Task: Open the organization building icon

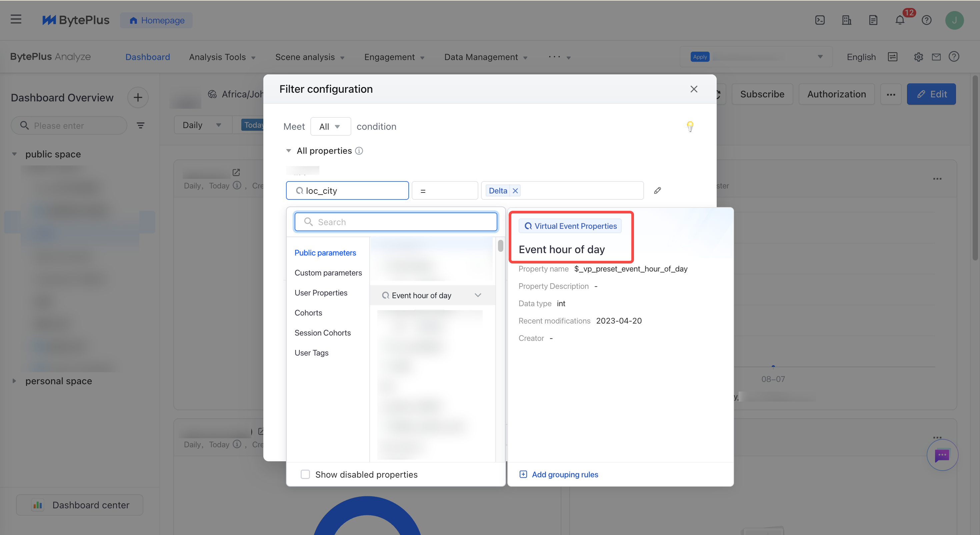Action: (x=846, y=20)
